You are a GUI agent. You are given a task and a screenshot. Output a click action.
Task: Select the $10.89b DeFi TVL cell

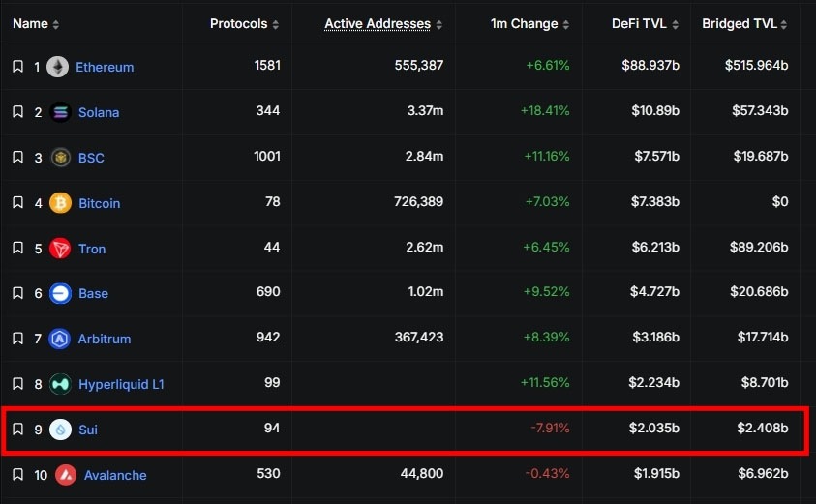coord(655,111)
